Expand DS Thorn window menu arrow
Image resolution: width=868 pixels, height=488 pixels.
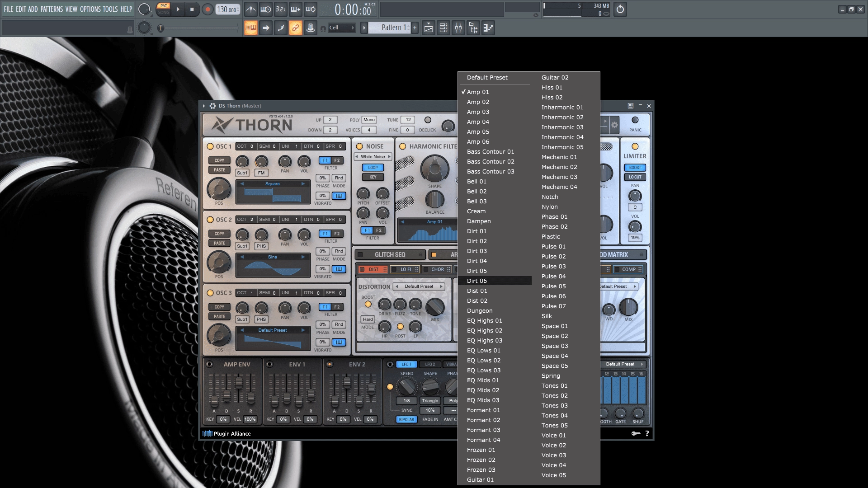(204, 106)
